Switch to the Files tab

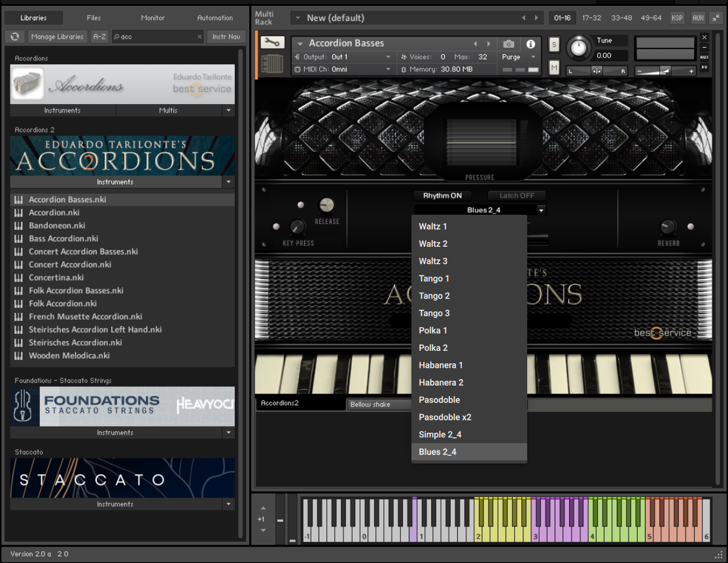click(x=94, y=18)
